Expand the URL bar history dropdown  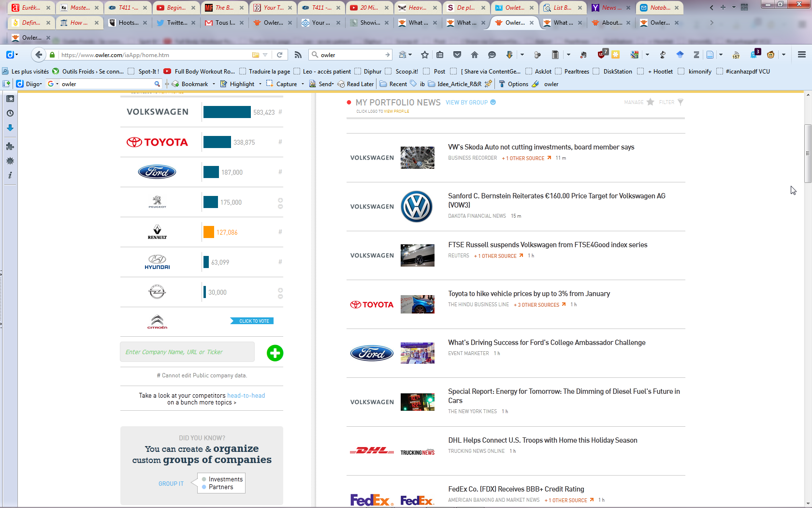pyautogui.click(x=265, y=55)
